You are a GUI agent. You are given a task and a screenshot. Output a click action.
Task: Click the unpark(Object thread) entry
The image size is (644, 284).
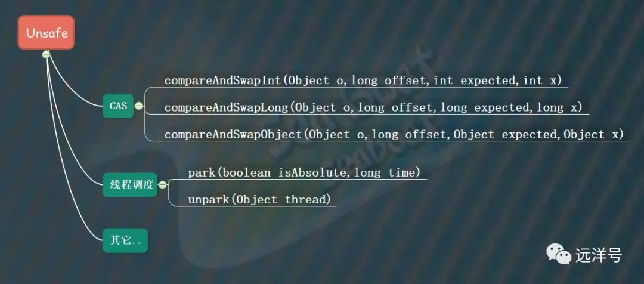pyautogui.click(x=259, y=200)
